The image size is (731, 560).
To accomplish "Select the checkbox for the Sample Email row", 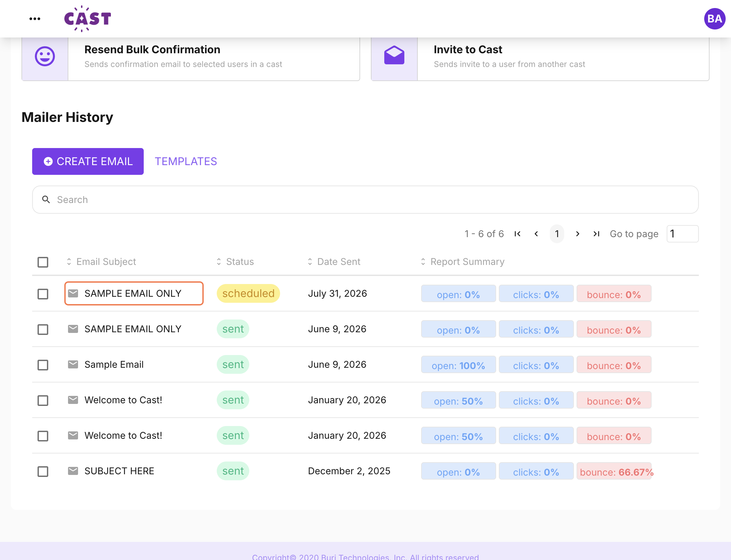I will coord(43,365).
